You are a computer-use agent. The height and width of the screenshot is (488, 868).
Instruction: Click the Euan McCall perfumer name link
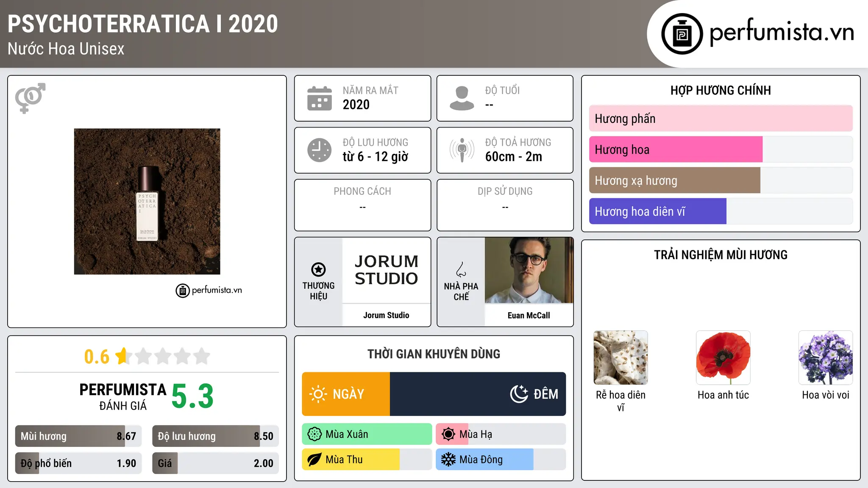click(529, 316)
